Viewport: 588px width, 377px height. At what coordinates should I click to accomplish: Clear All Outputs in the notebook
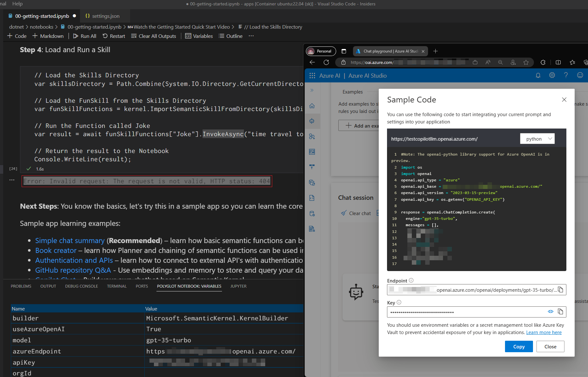[154, 36]
